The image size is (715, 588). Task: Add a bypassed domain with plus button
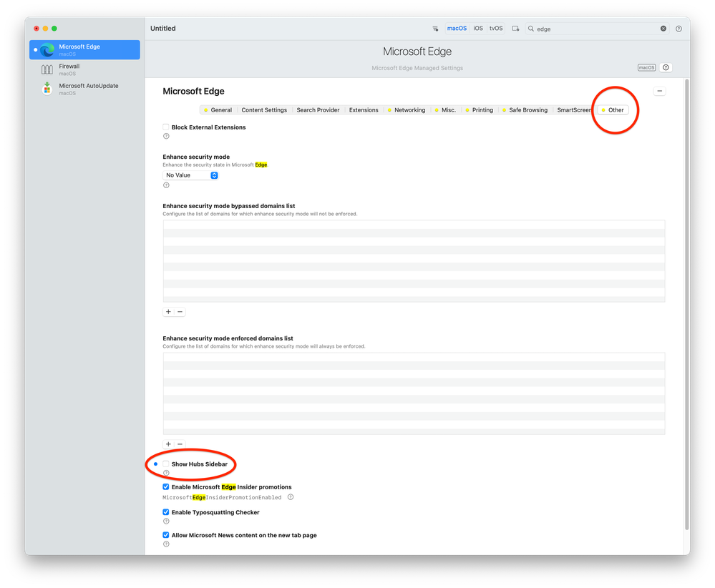pyautogui.click(x=168, y=312)
